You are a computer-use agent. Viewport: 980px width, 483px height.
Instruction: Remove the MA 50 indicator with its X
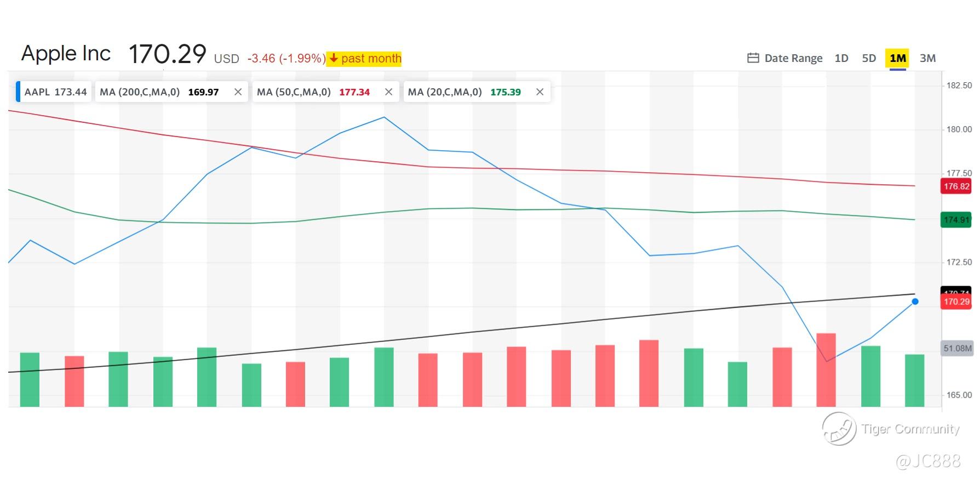click(388, 92)
